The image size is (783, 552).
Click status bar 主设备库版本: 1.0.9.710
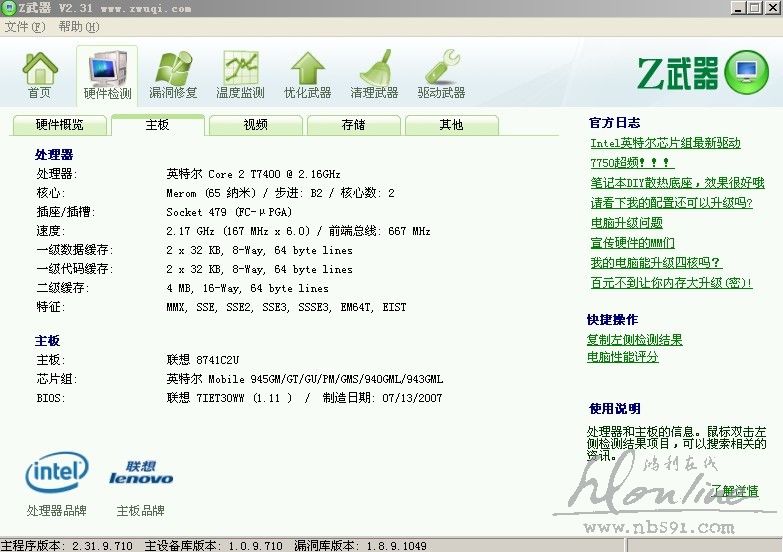tap(214, 546)
